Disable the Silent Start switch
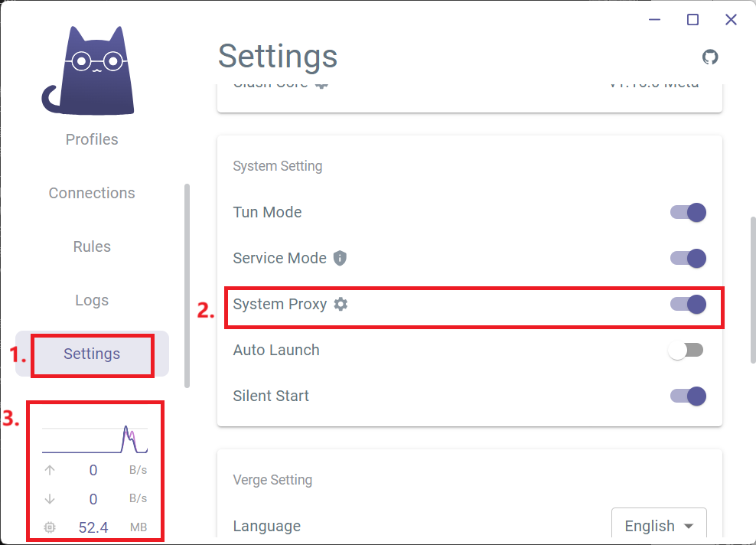This screenshot has height=545, width=756. (x=688, y=396)
